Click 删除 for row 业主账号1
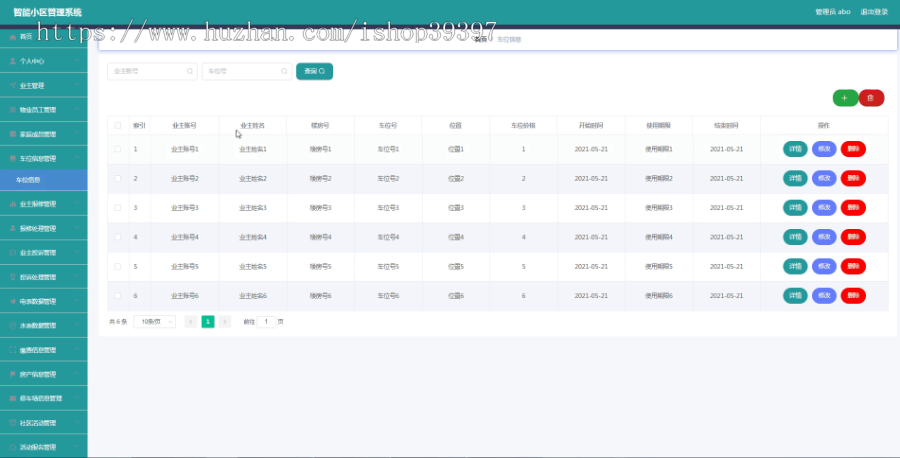The height and width of the screenshot is (458, 900). tap(854, 149)
